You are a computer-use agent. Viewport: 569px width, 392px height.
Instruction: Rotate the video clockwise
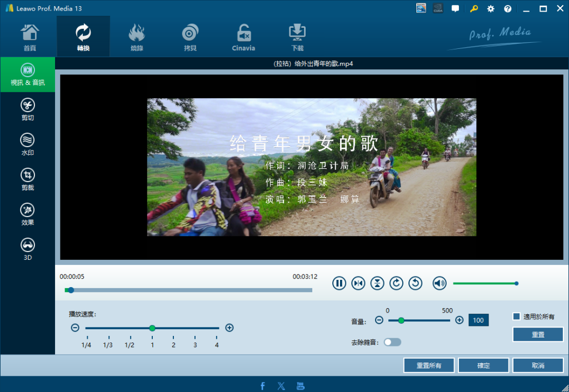tap(396, 283)
